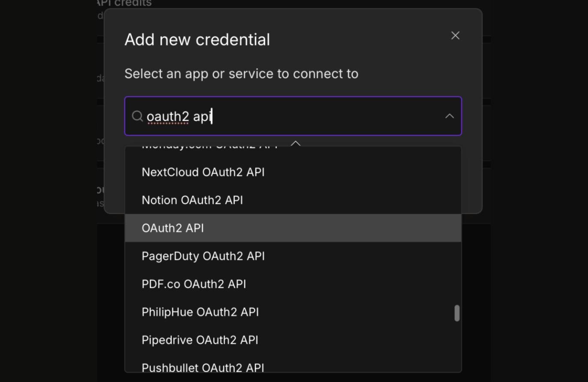
Task: Select PagerDuty OAuth2 API
Action: [x=293, y=256]
